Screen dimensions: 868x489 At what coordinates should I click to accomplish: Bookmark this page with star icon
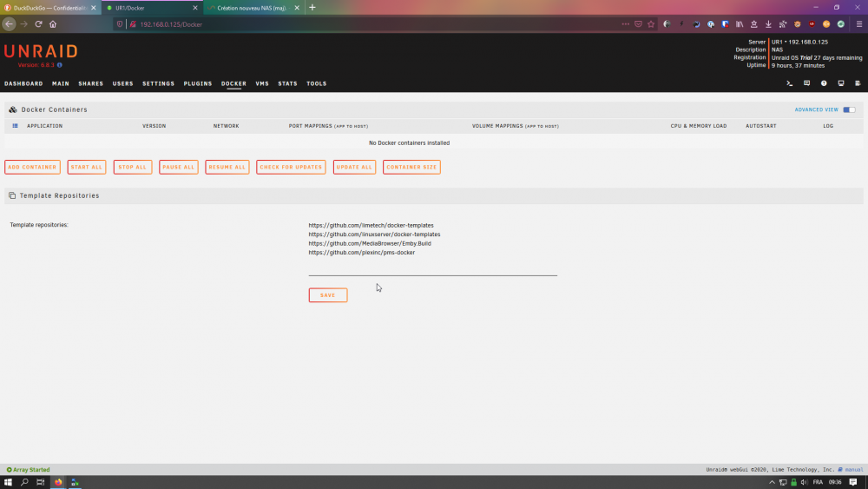pyautogui.click(x=651, y=23)
